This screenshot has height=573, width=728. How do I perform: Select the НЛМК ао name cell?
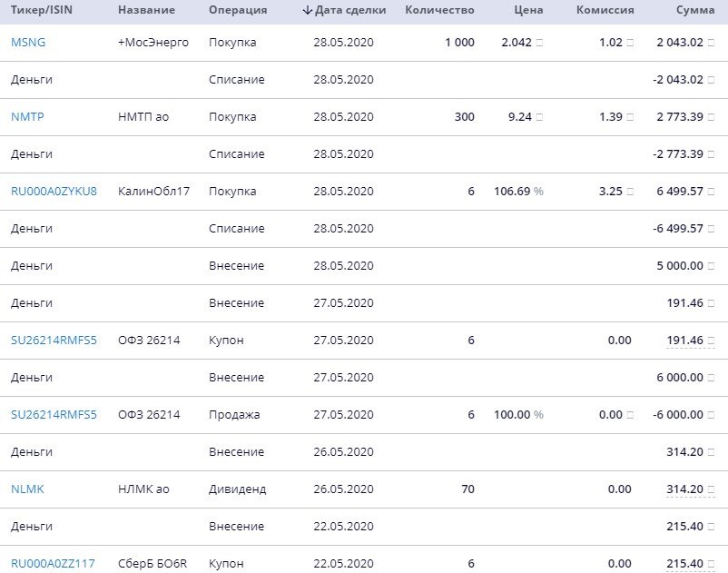click(x=143, y=489)
